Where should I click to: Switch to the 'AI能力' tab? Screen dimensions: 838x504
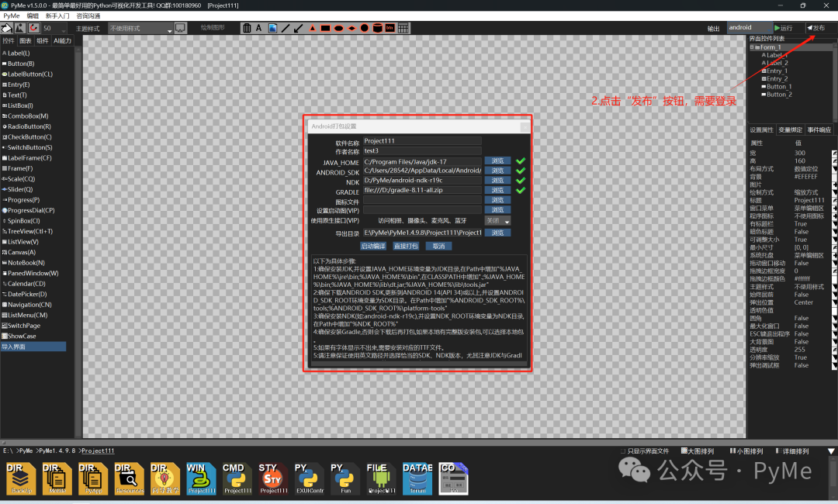[x=62, y=40]
